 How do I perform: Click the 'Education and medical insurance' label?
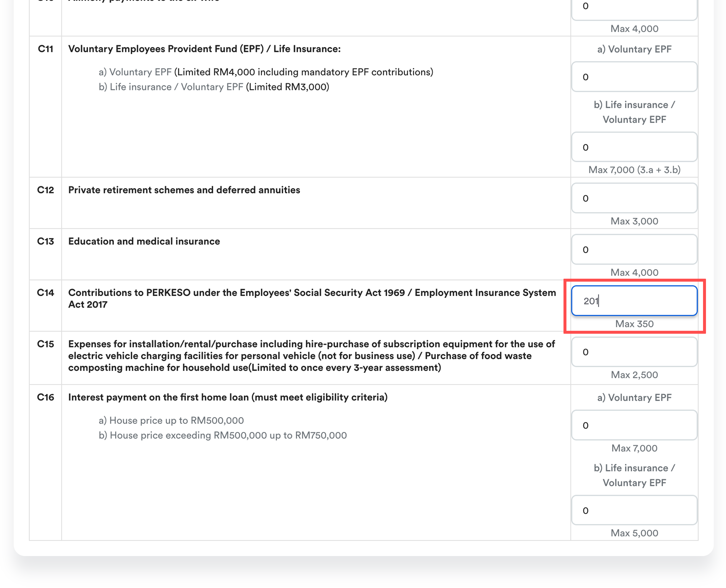(144, 241)
